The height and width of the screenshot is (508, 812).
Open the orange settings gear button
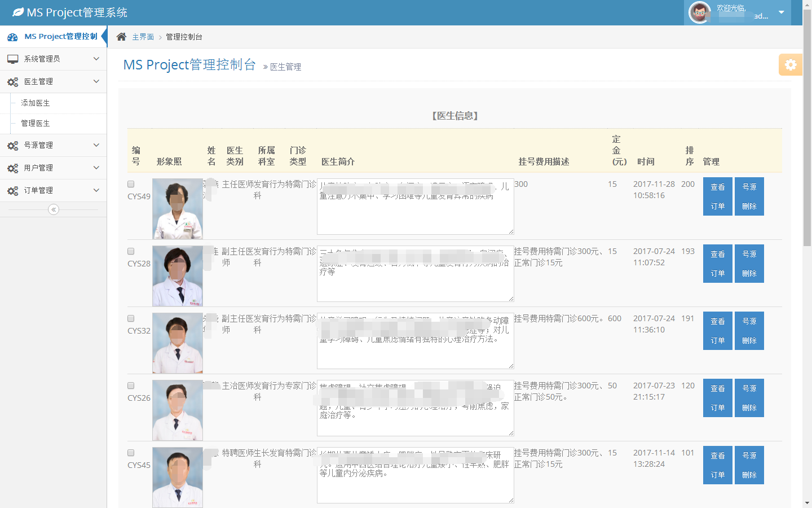(790, 64)
